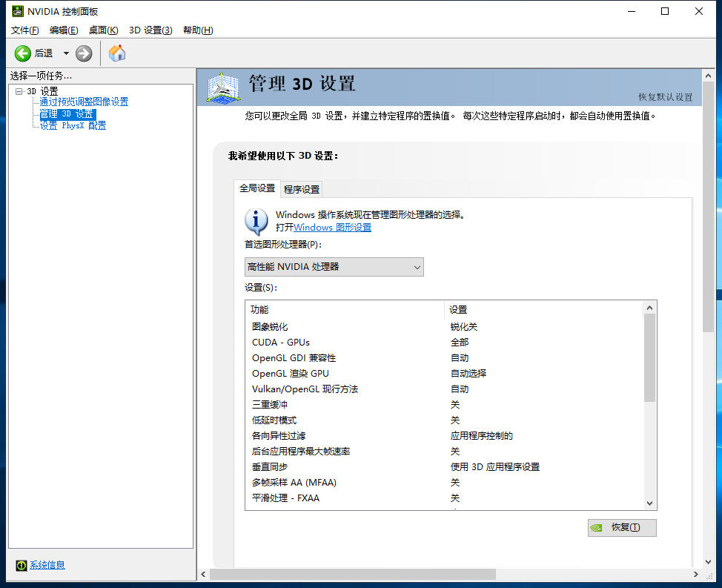Image resolution: width=722 pixels, height=588 pixels.
Task: Select the 图象锐化 setting row
Action: coord(444,326)
